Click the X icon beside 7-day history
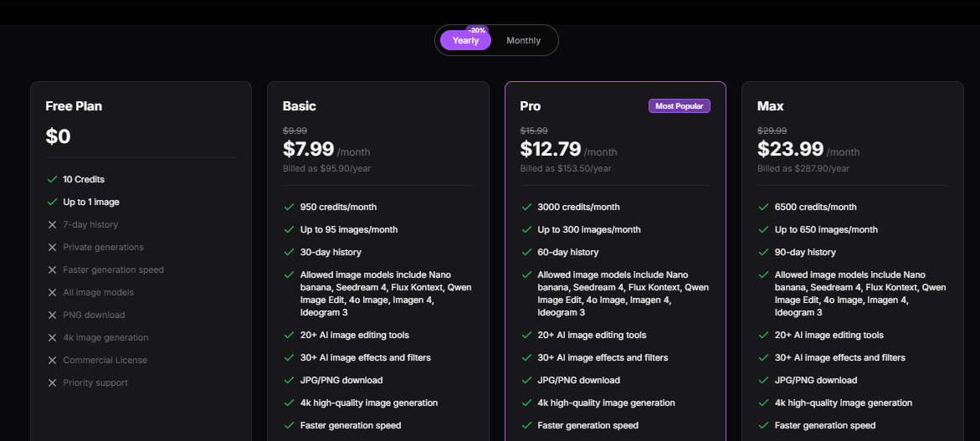980x441 pixels. click(52, 224)
